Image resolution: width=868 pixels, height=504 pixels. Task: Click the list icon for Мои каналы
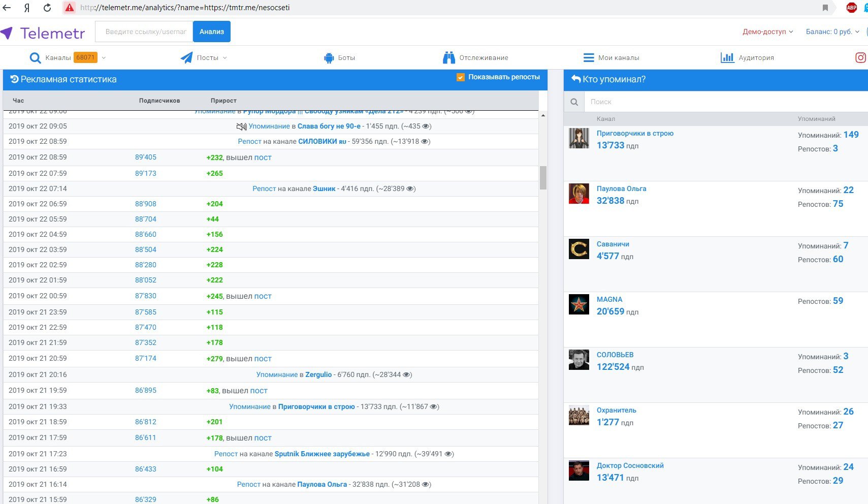tap(589, 58)
